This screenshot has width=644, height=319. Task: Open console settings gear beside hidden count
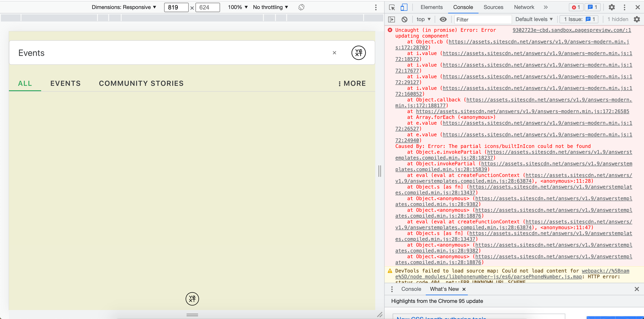click(x=637, y=19)
